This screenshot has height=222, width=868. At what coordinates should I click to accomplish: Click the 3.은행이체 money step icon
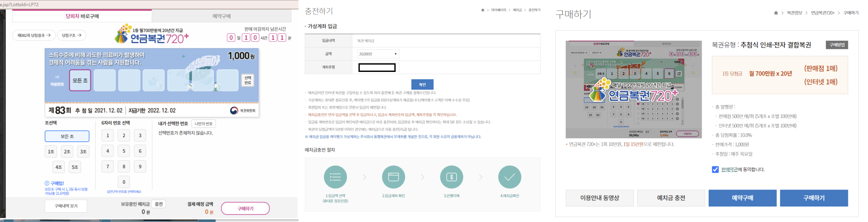(x=452, y=177)
